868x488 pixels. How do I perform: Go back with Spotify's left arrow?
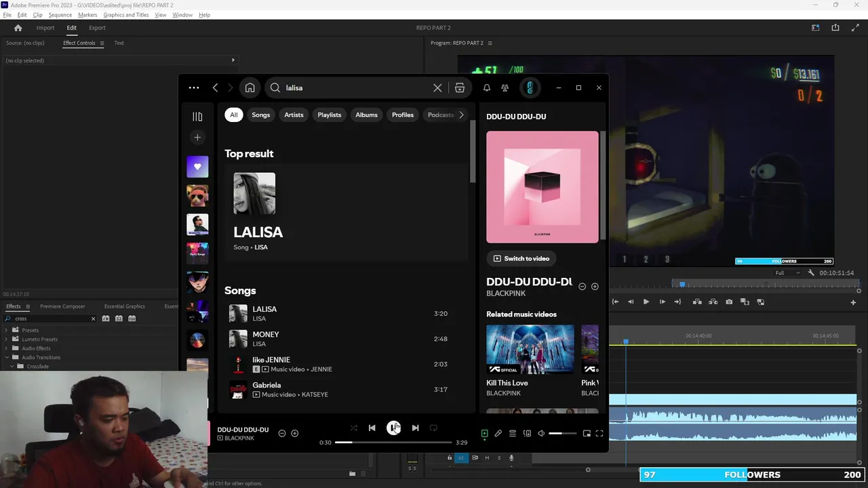click(215, 87)
